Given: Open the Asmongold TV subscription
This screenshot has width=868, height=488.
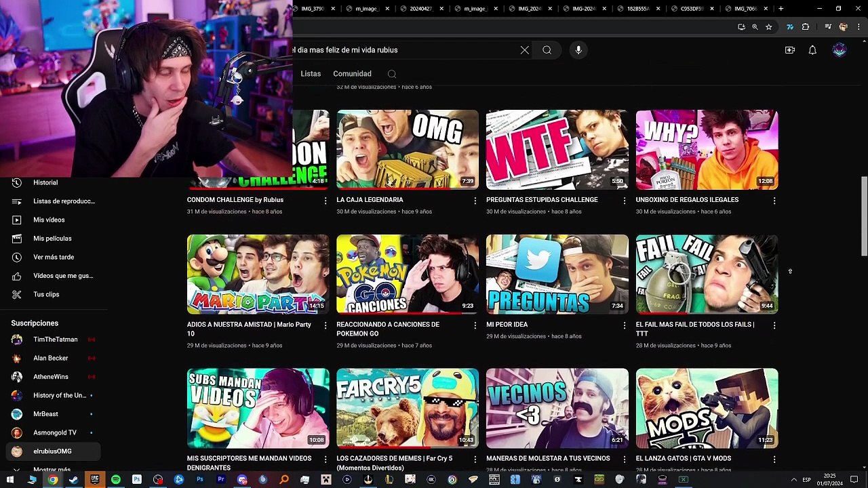Looking at the screenshot, I should (53, 432).
